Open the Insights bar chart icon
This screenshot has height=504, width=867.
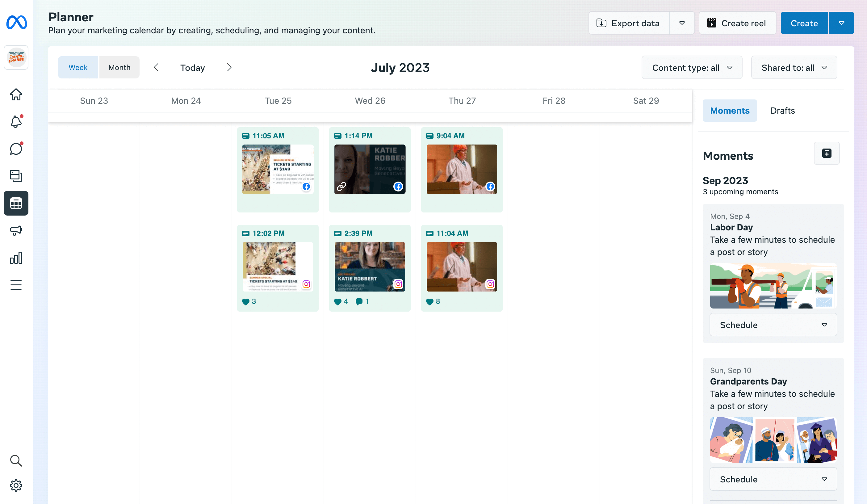[x=16, y=257]
